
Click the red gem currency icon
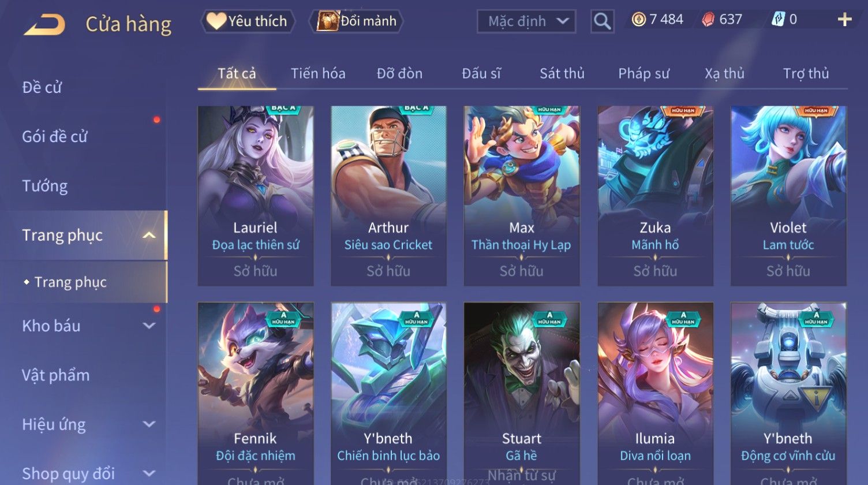click(708, 20)
